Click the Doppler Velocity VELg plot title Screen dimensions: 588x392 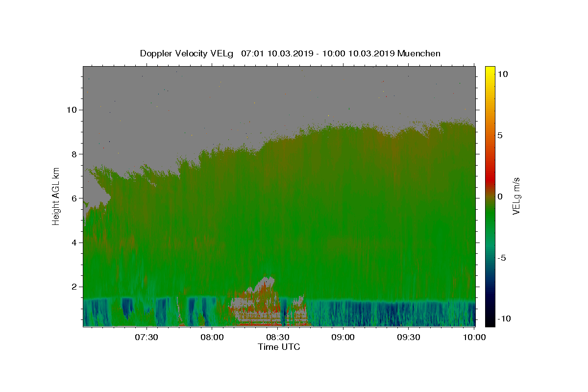(290, 53)
